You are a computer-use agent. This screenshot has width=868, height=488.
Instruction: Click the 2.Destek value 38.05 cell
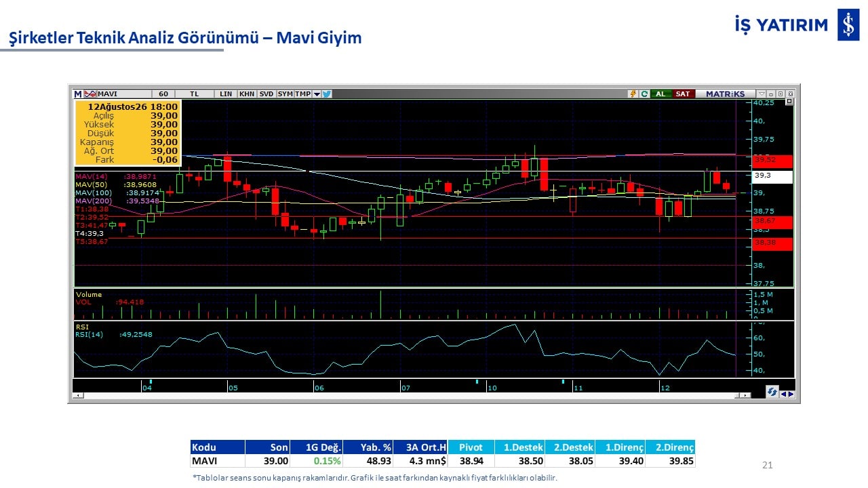pyautogui.click(x=570, y=461)
